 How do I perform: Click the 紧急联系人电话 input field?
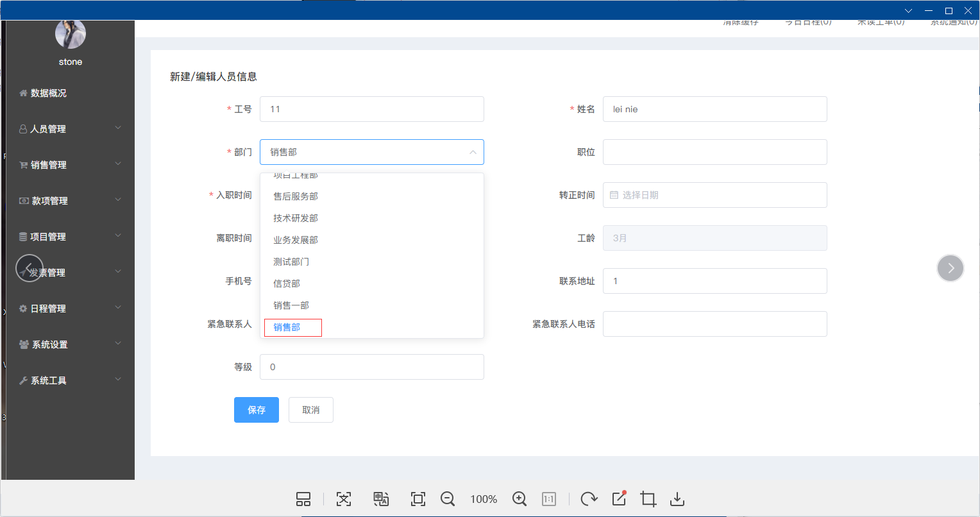click(x=715, y=324)
